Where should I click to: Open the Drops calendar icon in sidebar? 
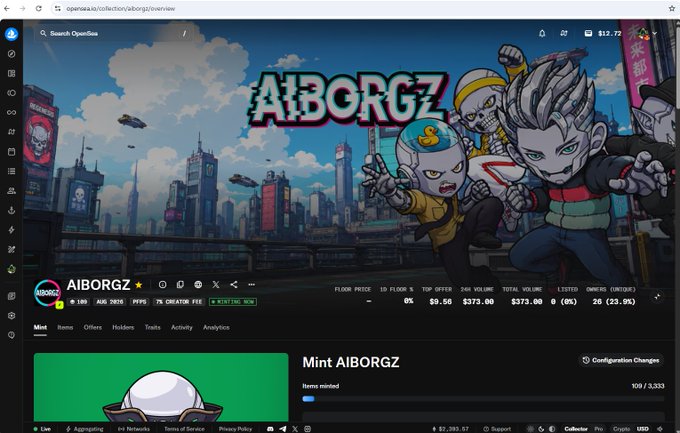[12, 152]
